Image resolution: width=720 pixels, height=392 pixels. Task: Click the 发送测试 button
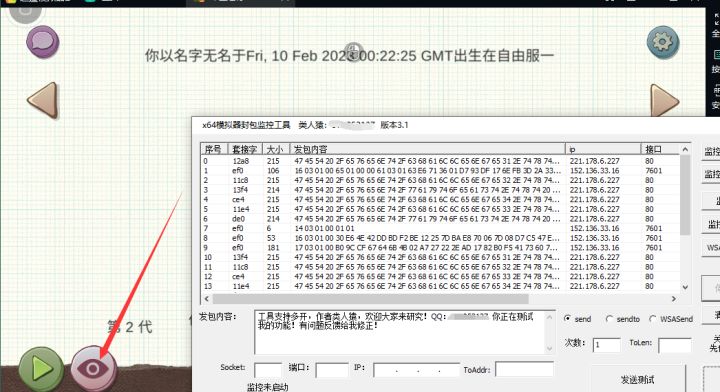tap(638, 379)
